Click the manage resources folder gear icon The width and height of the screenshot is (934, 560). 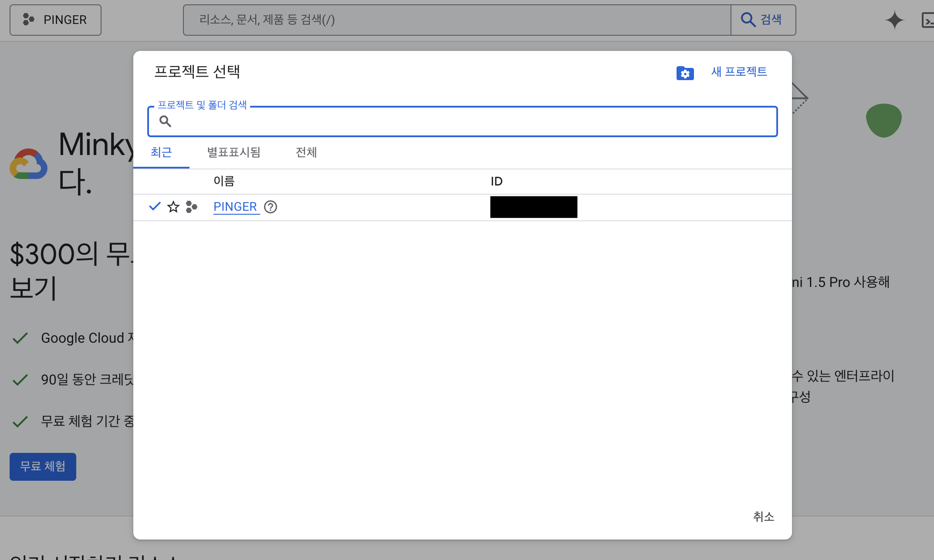click(x=685, y=73)
